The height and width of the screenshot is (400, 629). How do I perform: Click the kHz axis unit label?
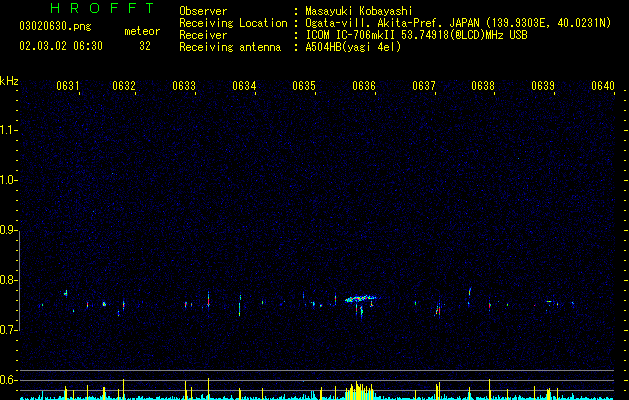click(9, 81)
